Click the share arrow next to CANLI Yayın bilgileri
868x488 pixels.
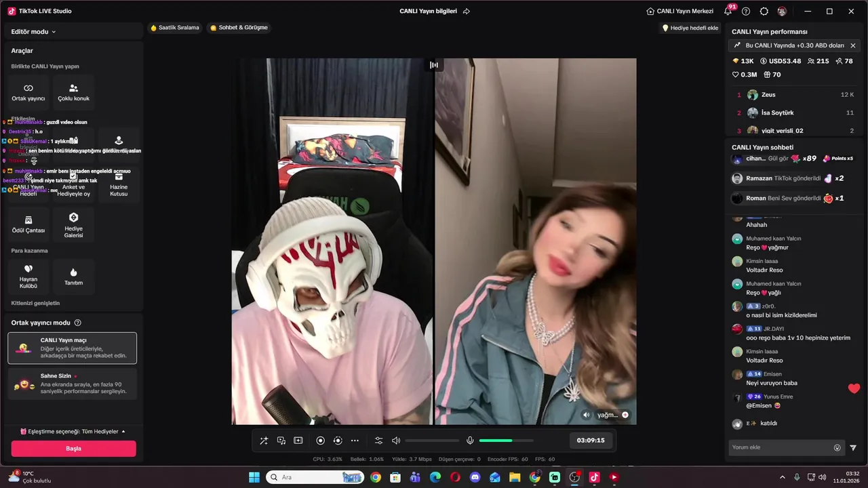(466, 12)
